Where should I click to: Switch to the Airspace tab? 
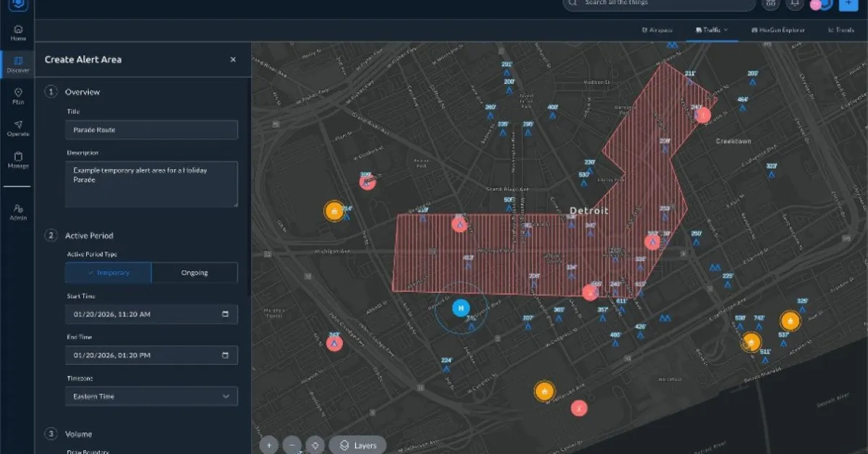click(x=656, y=30)
